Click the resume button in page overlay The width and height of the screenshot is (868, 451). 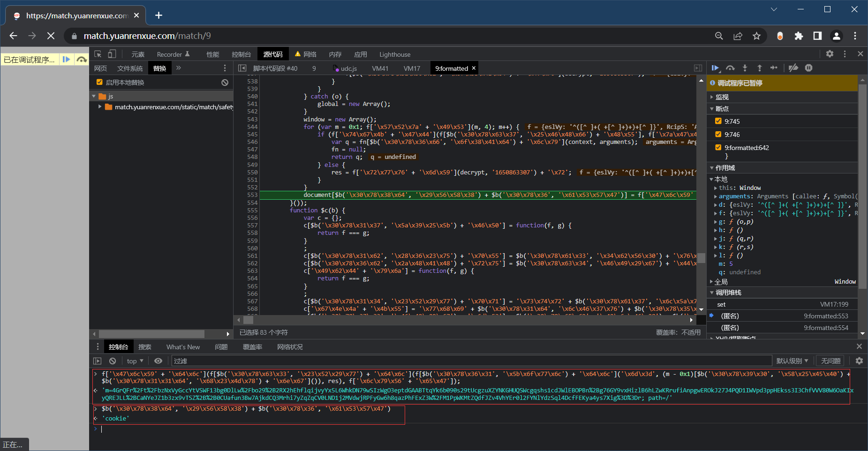point(67,60)
